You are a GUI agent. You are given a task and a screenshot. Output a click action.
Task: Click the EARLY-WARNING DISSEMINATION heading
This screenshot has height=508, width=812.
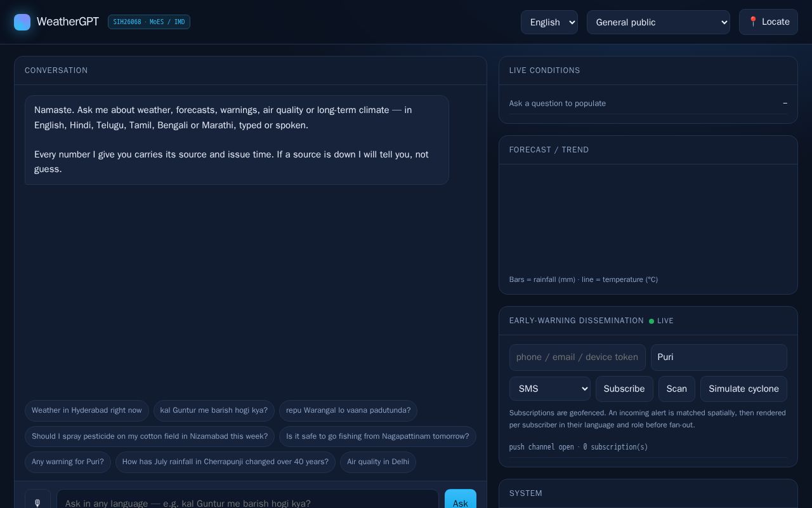(577, 321)
